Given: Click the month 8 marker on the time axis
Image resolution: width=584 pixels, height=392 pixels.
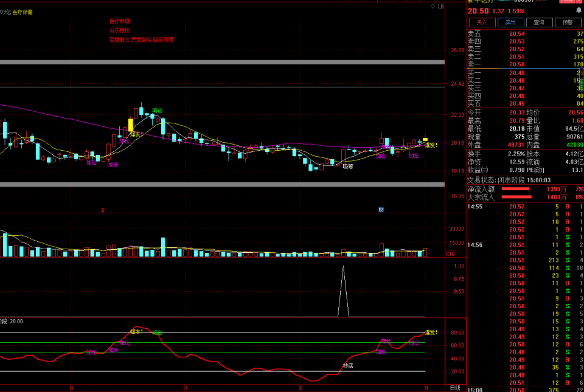Looking at the screenshot, I should tap(300, 388).
